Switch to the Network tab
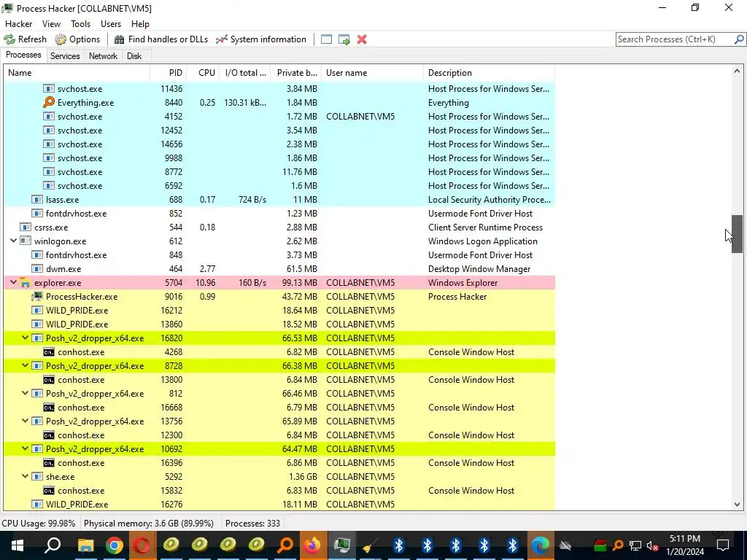 click(103, 55)
